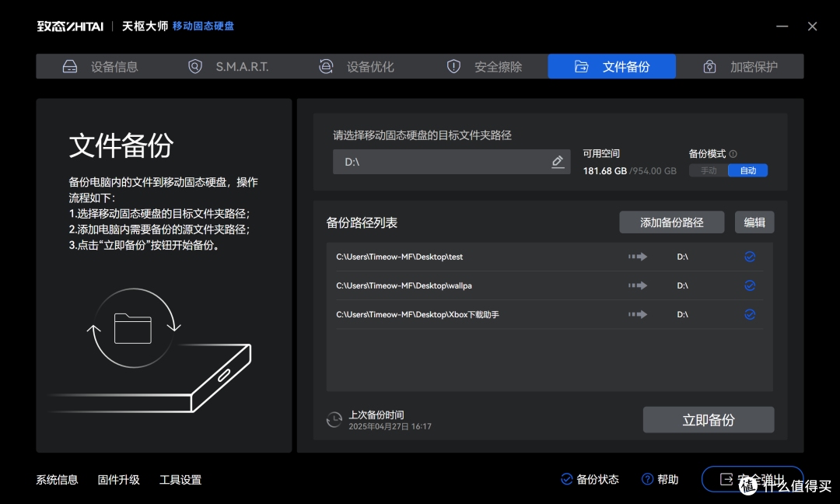840x504 pixels.
Task: Click the clock icon by 上次备份时间
Action: [334, 419]
